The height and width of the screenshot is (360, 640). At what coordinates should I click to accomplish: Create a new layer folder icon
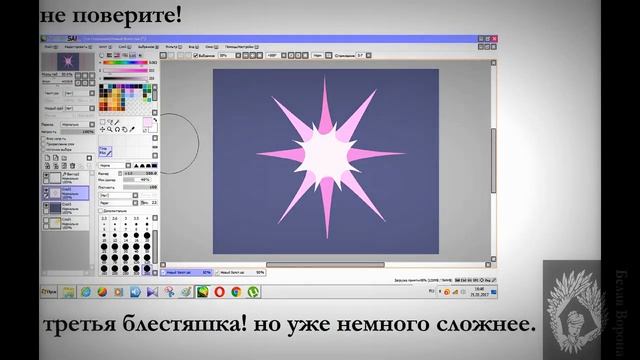pyautogui.click(x=64, y=158)
